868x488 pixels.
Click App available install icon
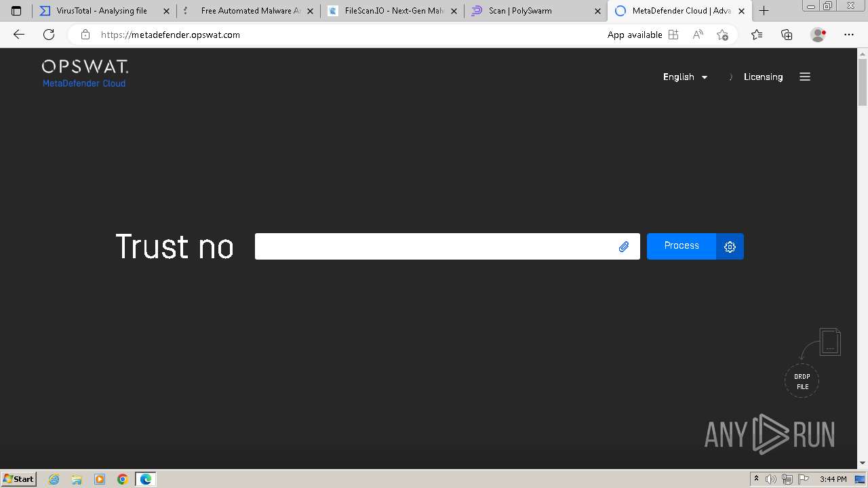click(x=673, y=35)
